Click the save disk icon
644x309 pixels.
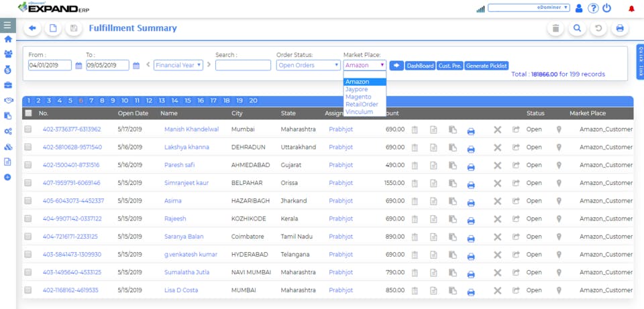pyautogui.click(x=74, y=28)
